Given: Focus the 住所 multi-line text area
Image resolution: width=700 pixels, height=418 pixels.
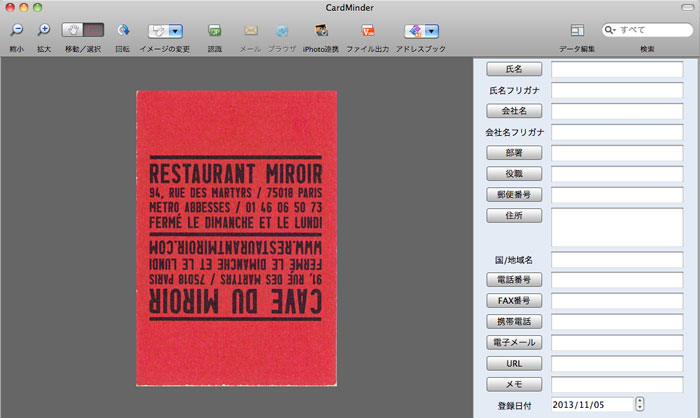Looking at the screenshot, I should 617,227.
